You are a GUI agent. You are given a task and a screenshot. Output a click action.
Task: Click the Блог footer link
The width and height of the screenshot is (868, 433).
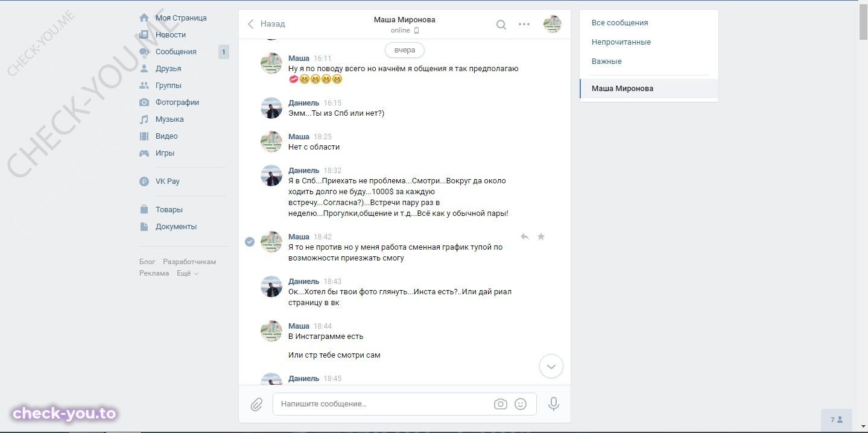click(147, 262)
